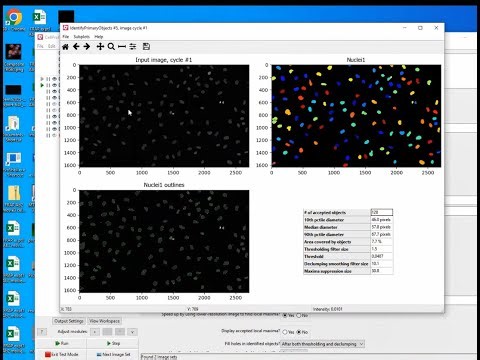Choose Yes for Display accepted local maxima

click(285, 332)
